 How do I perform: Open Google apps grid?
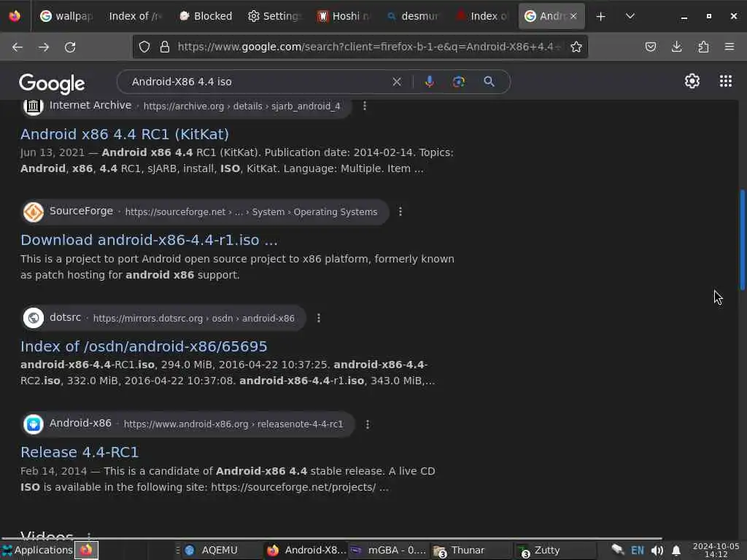tap(726, 82)
